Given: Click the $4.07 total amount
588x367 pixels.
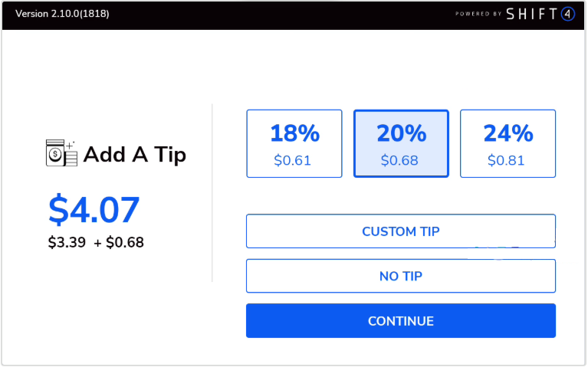Looking at the screenshot, I should tap(94, 210).
